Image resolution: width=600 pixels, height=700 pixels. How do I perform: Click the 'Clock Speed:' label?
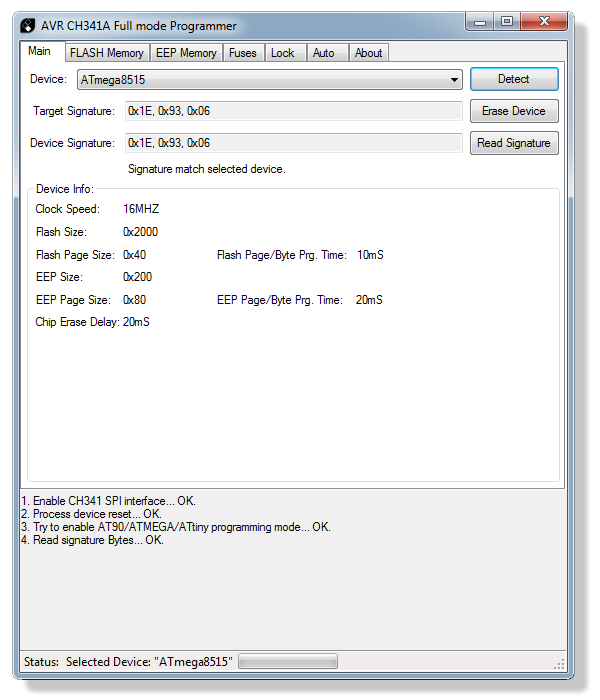click(x=67, y=209)
